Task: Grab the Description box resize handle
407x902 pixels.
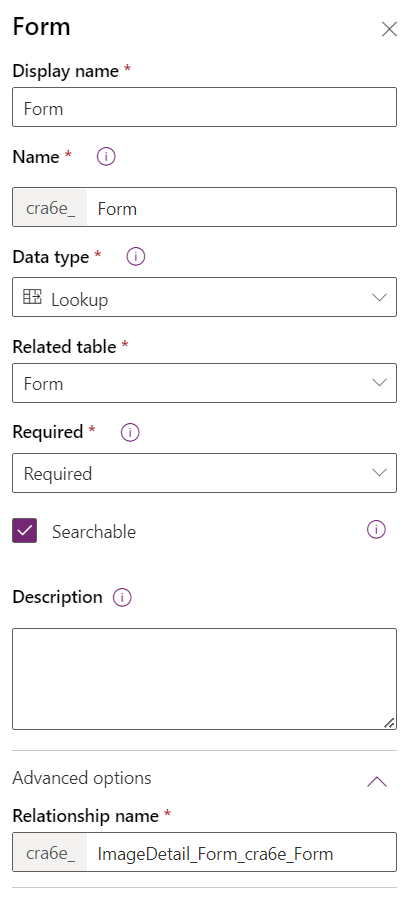Action: tap(389, 723)
